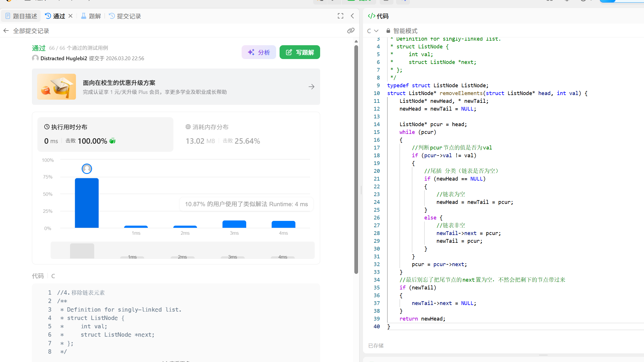The image size is (644, 362).
Task: Open the language dropdown showing C
Action: tap(372, 31)
